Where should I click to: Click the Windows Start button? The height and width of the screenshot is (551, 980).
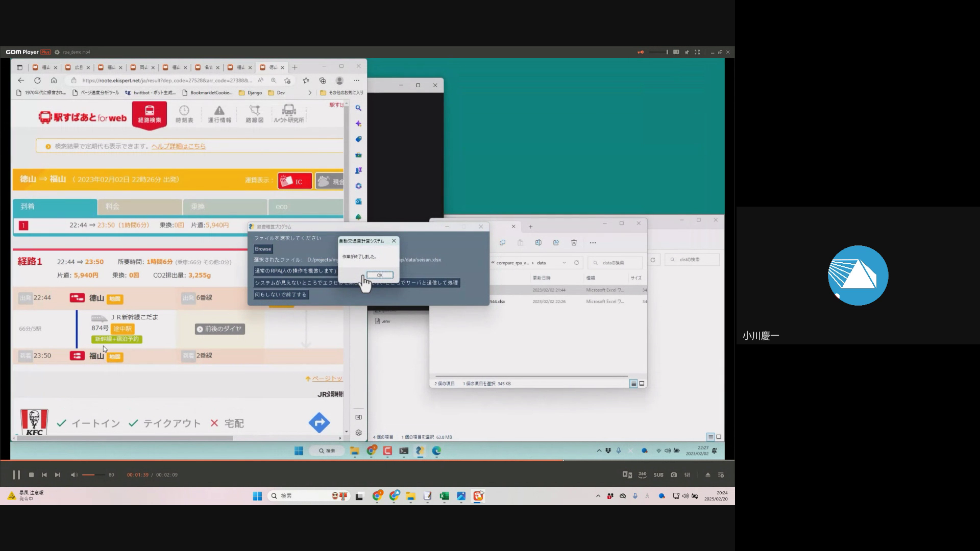(x=257, y=496)
